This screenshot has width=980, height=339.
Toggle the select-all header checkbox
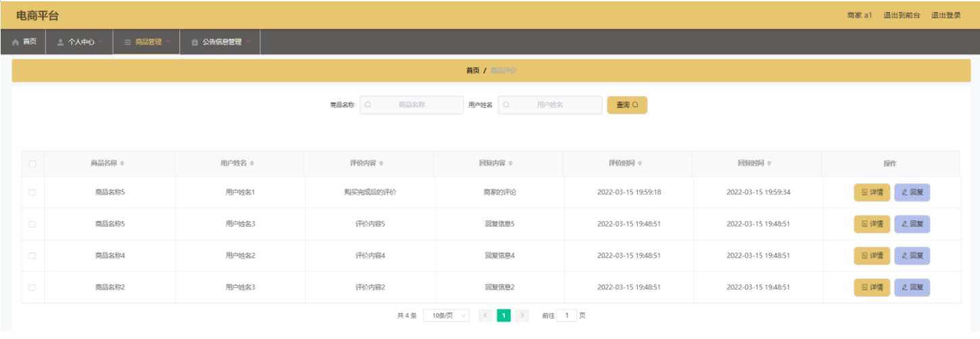[32, 164]
